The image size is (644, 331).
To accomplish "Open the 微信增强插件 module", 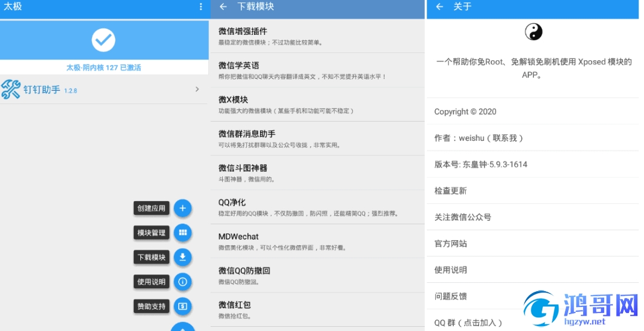I will point(317,36).
